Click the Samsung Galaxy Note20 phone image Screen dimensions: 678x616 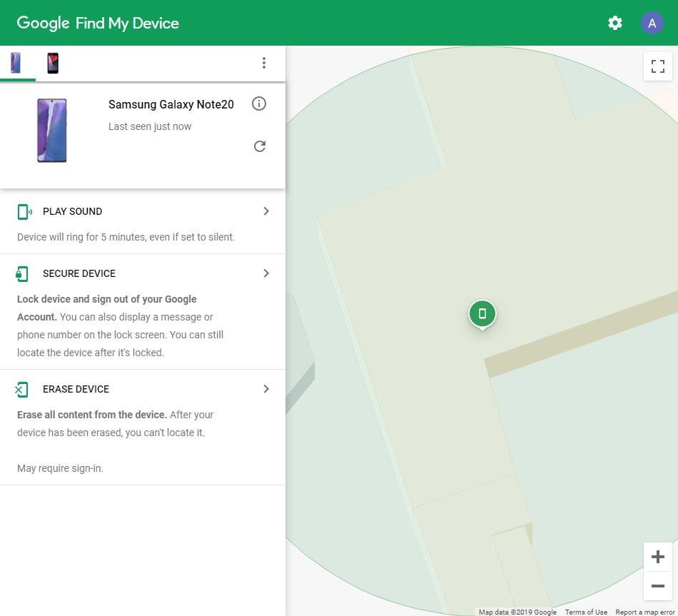52,130
